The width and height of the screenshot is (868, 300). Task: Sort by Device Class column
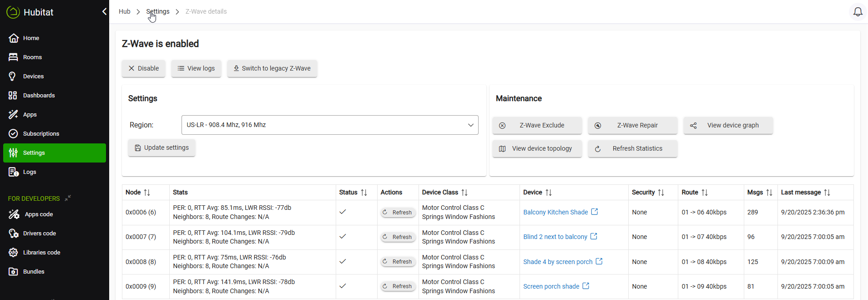pyautogui.click(x=464, y=193)
